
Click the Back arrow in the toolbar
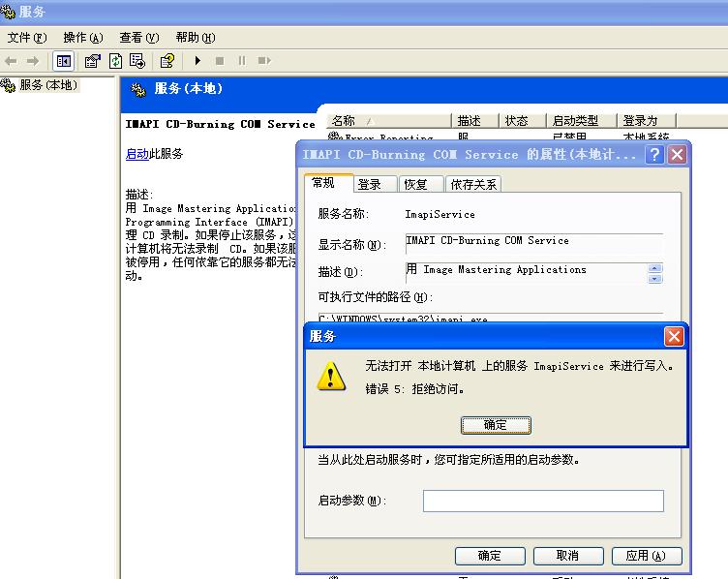pyautogui.click(x=11, y=61)
